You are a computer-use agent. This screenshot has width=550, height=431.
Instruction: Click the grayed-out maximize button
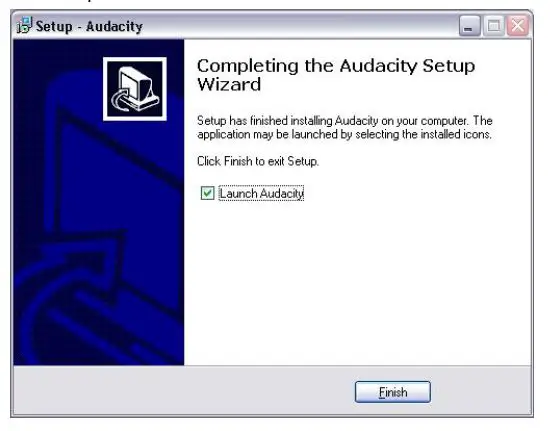click(494, 25)
